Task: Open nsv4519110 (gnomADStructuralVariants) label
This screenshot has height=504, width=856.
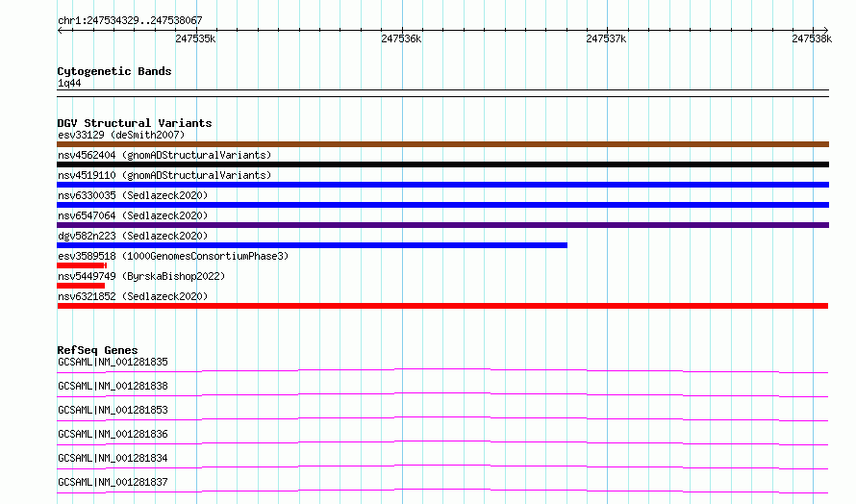Action: point(164,175)
